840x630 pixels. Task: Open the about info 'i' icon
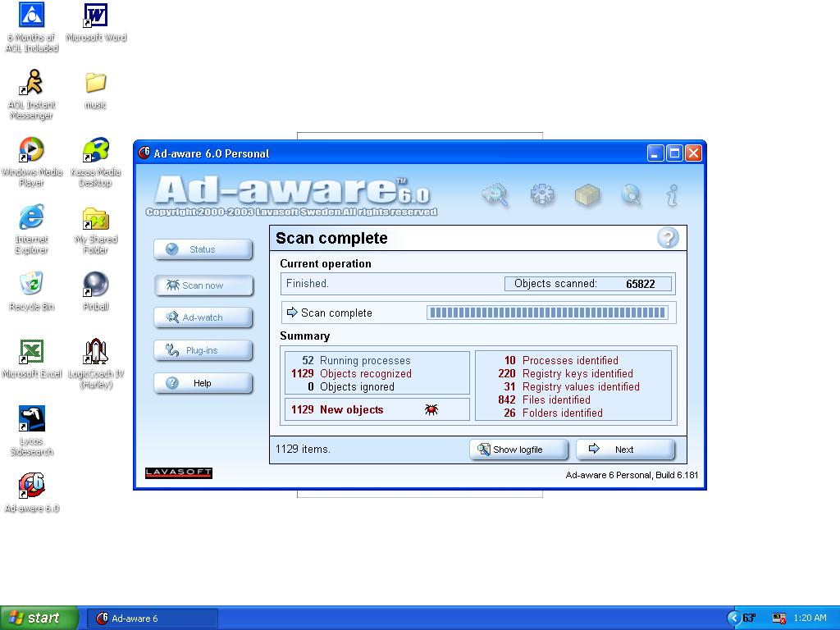pos(673,195)
